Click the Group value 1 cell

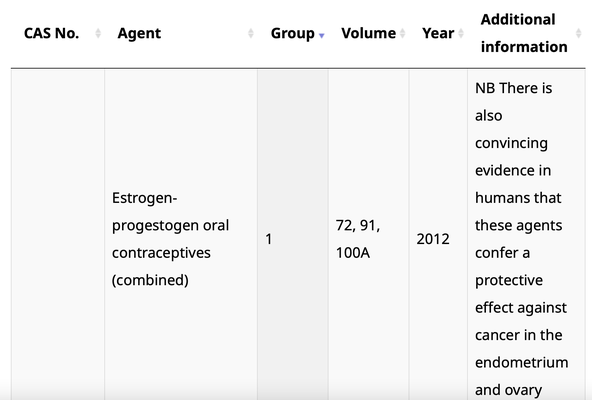coord(293,239)
